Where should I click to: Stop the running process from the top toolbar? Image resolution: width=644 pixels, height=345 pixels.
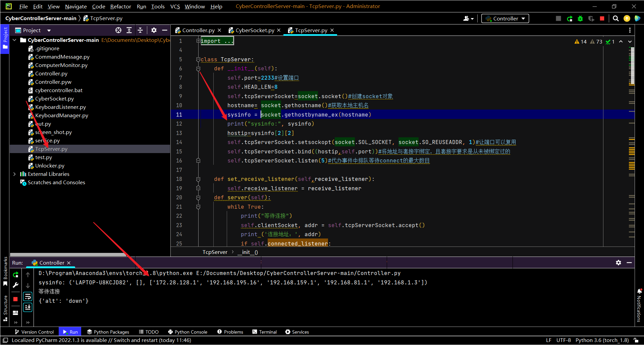tap(602, 19)
